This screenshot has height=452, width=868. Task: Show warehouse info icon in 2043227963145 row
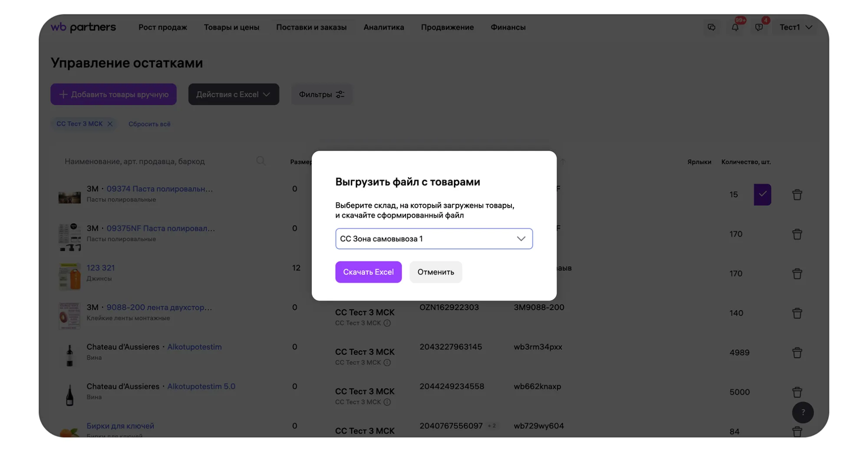tap(387, 363)
